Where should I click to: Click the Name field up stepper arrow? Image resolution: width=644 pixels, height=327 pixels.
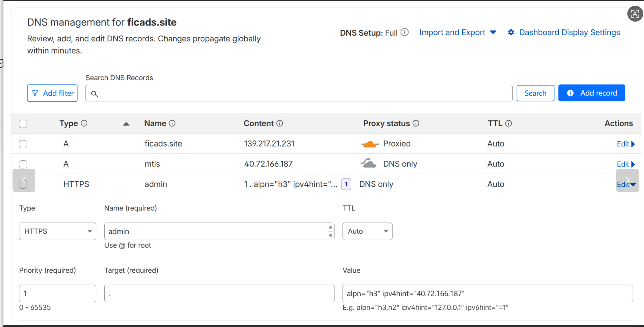pyautogui.click(x=331, y=227)
